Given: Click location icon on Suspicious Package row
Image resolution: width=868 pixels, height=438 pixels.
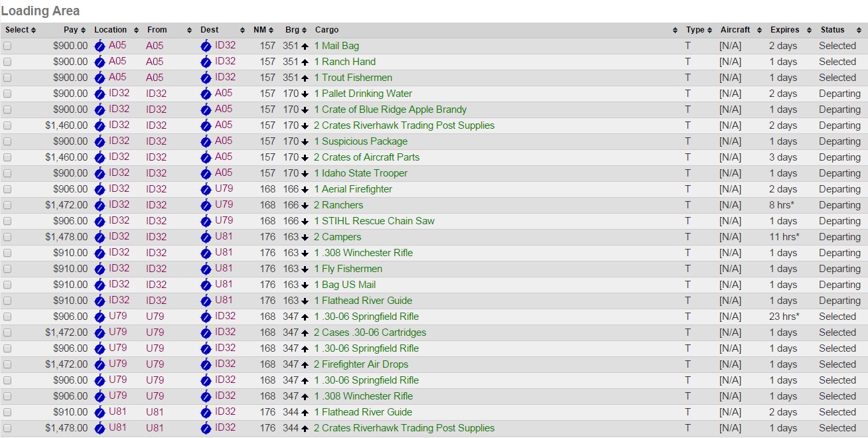Looking at the screenshot, I should 100,141.
